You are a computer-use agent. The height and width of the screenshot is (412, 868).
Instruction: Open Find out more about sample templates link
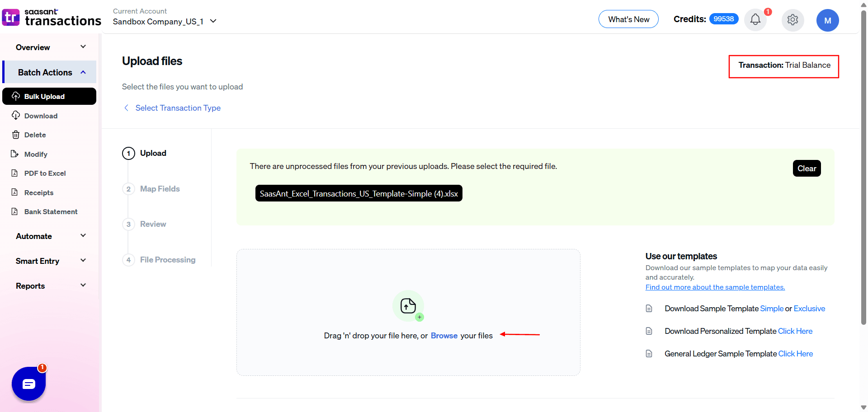point(715,287)
